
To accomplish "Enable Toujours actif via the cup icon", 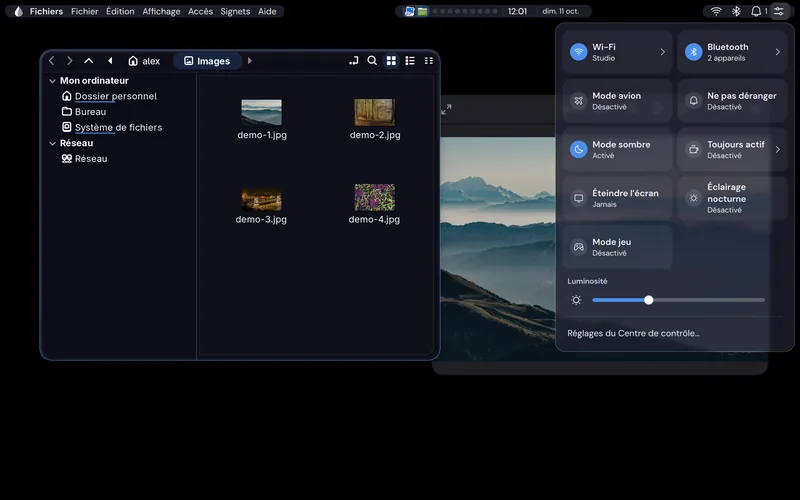I will 693,149.
